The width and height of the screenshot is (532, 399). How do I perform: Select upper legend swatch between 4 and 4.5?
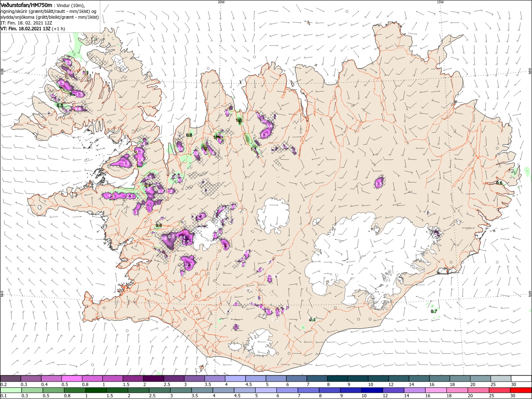[x=235, y=379]
